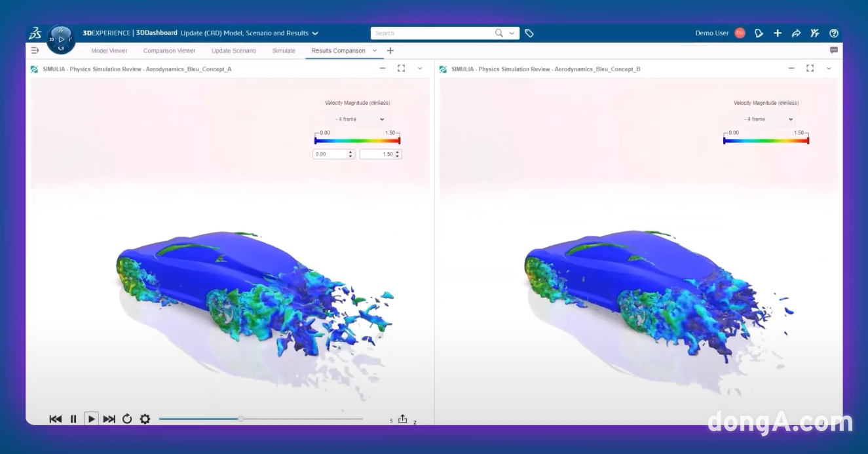Open the comments chat bubble icon
Image resolution: width=868 pixels, height=454 pixels.
(x=833, y=50)
